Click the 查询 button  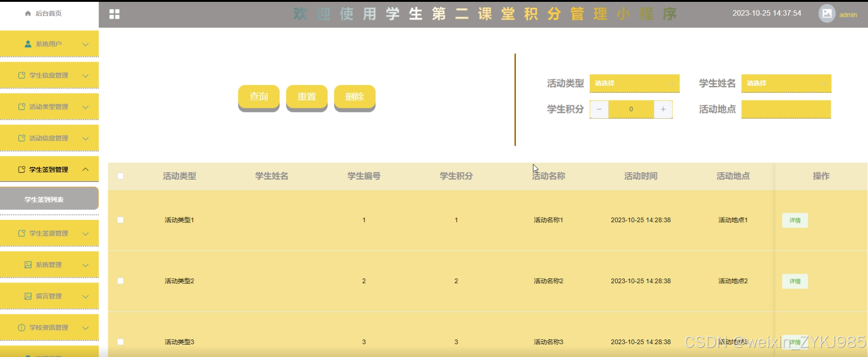tap(259, 97)
